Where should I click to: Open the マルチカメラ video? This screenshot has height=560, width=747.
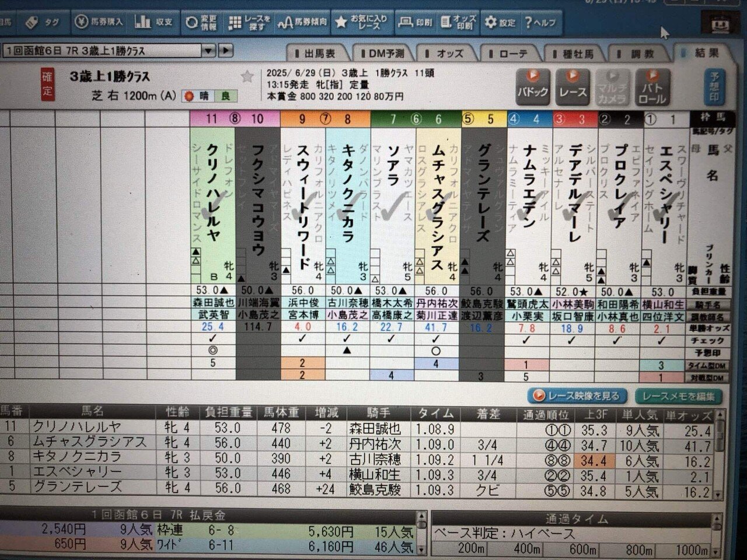click(612, 86)
